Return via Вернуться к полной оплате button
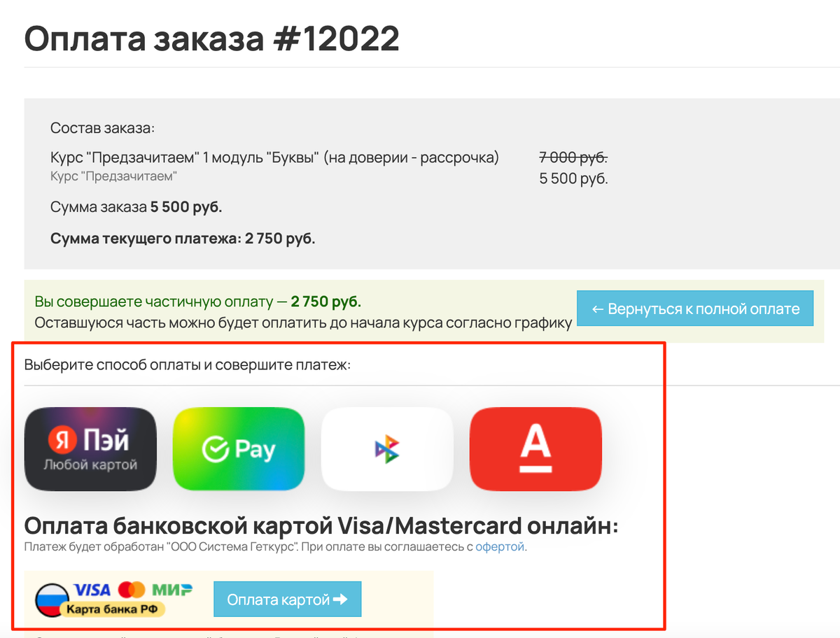 click(695, 309)
